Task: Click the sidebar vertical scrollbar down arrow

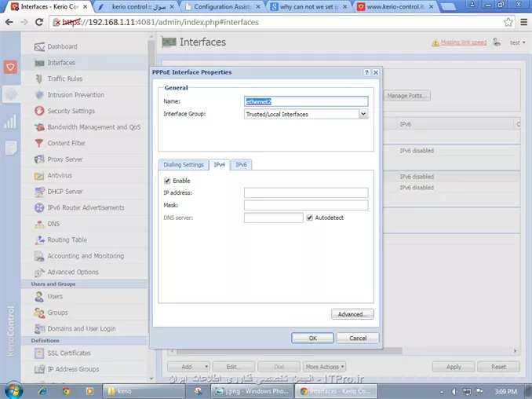Action: pos(151,379)
